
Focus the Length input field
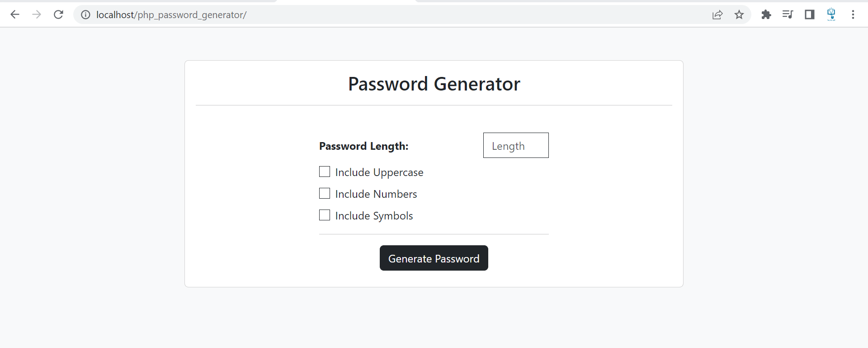[x=516, y=145]
